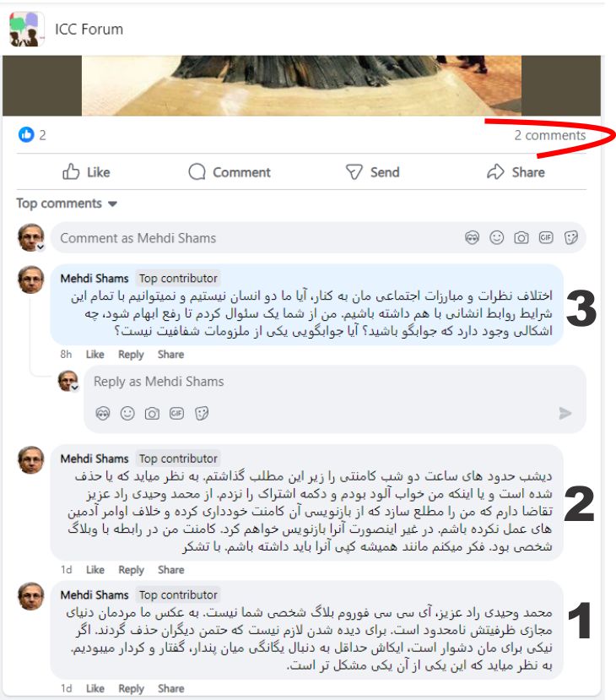Open sticker picker in top comment box

coord(571,237)
